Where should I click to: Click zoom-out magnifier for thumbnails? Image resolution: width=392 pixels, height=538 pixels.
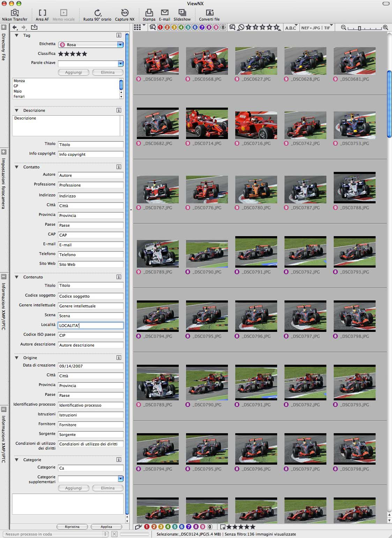click(344, 27)
